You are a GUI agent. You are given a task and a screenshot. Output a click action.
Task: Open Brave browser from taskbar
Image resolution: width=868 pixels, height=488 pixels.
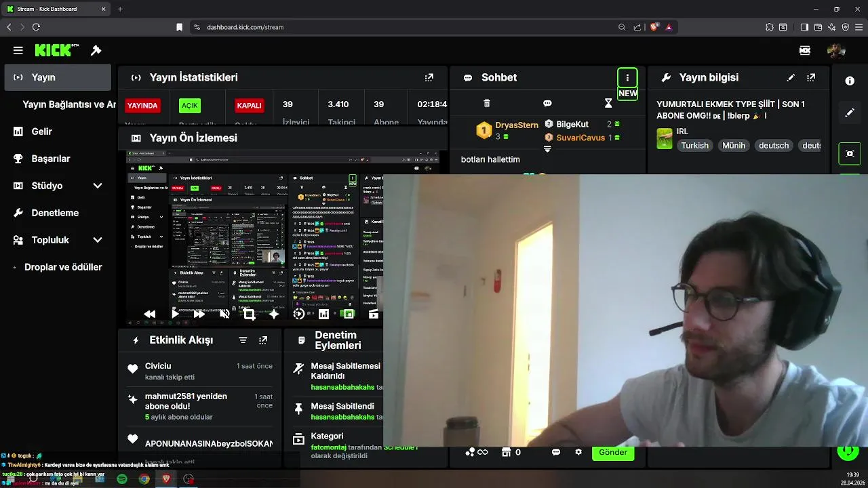(x=167, y=479)
